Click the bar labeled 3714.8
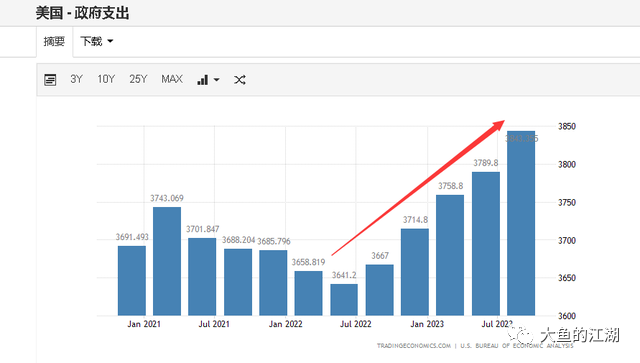The image size is (640, 363). click(x=415, y=272)
